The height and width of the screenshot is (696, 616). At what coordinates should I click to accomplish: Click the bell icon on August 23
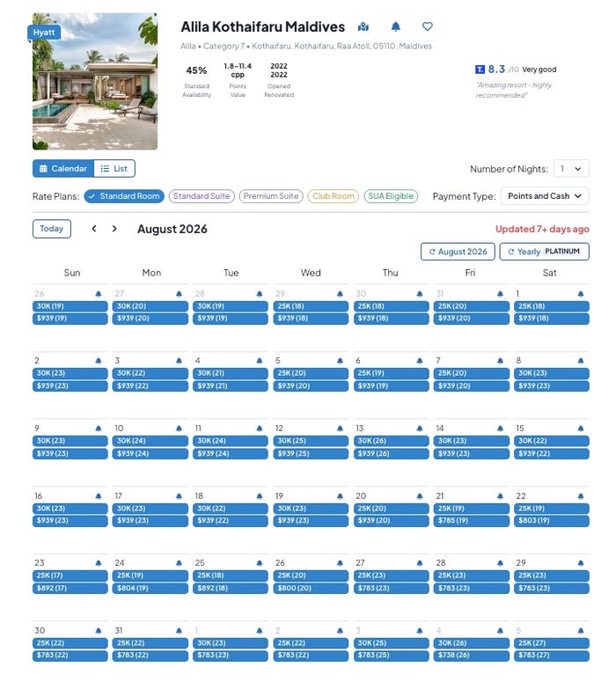(x=99, y=563)
